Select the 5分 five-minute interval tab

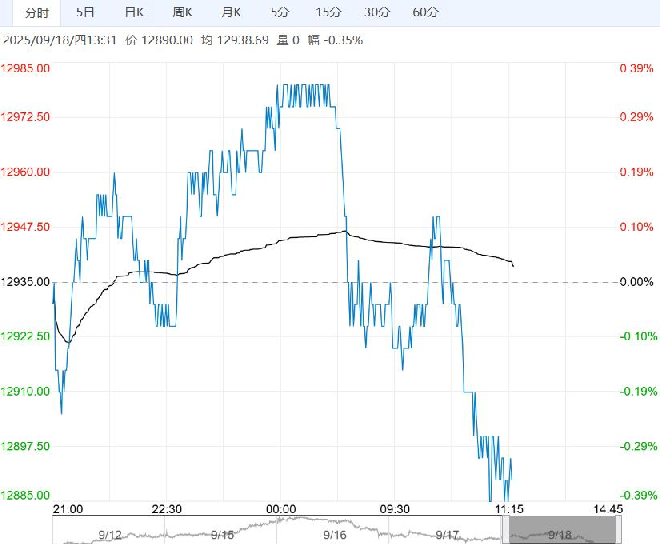pyautogui.click(x=280, y=12)
